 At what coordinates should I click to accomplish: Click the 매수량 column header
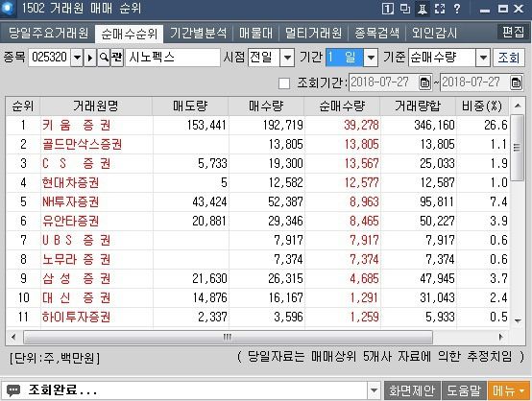click(266, 106)
